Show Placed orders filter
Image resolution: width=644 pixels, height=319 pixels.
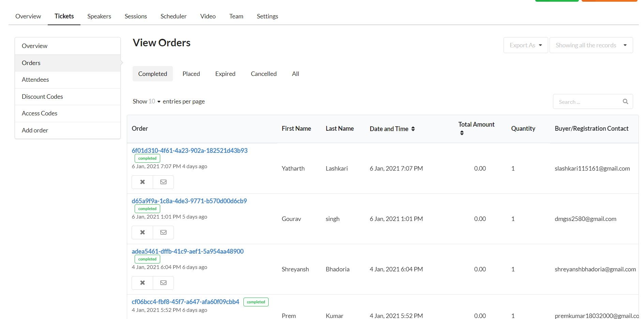click(191, 74)
